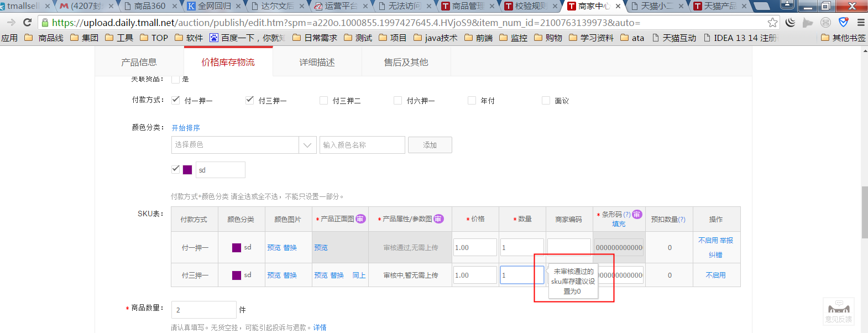Click the browser reload button
Screen dimensions: 868x333
(27, 23)
